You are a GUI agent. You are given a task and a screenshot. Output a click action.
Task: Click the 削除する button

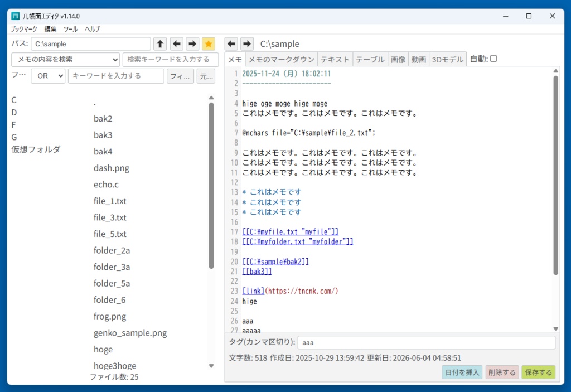pos(502,372)
